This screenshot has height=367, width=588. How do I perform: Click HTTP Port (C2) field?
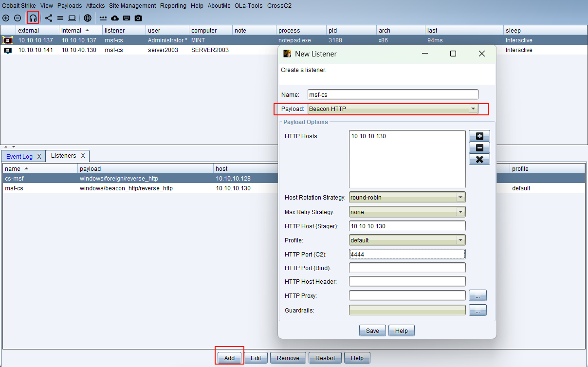click(x=407, y=254)
